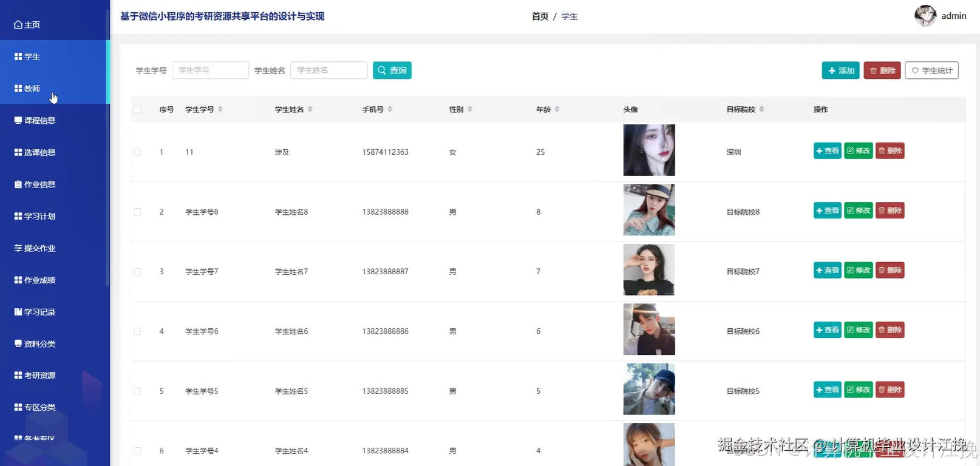Click target school cell 深圳
The height and width of the screenshot is (466, 980).
pyautogui.click(x=733, y=152)
